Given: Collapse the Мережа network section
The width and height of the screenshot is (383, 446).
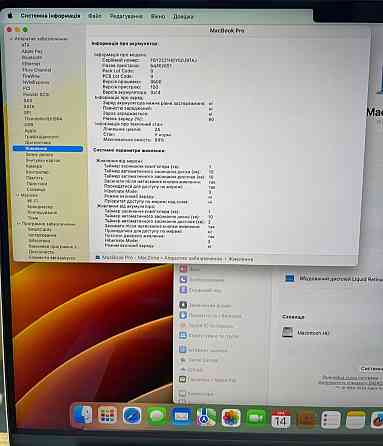Looking at the screenshot, I should click(x=18, y=195).
